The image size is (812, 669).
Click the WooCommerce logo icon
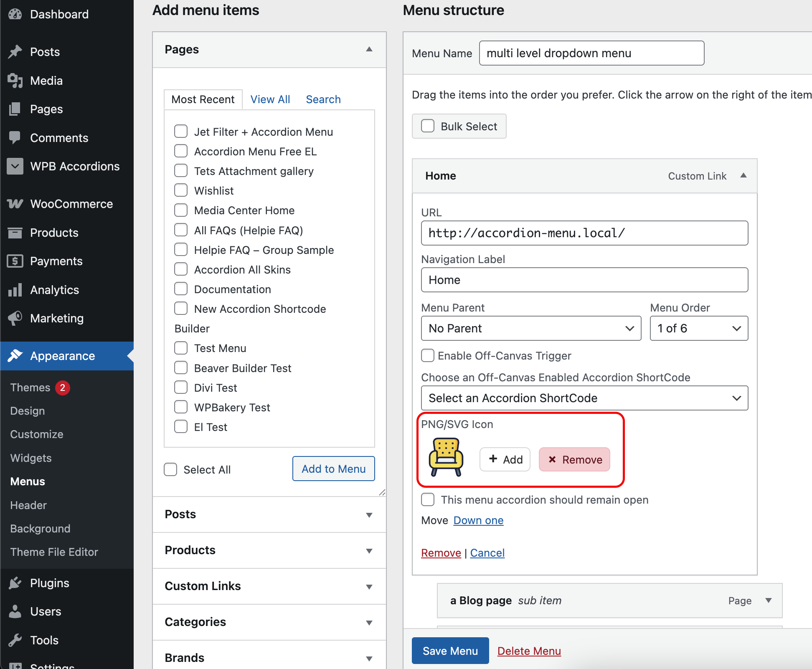tap(15, 204)
